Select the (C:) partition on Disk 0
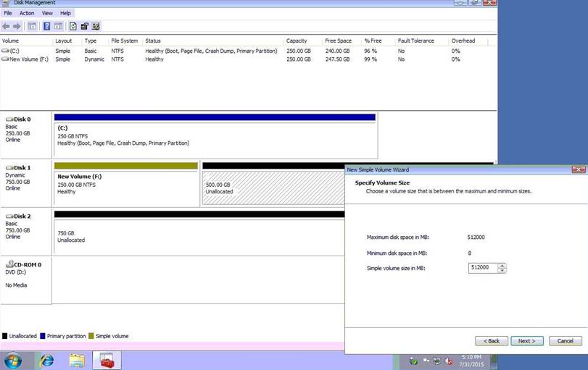The width and height of the screenshot is (588, 370). pyautogui.click(x=215, y=136)
